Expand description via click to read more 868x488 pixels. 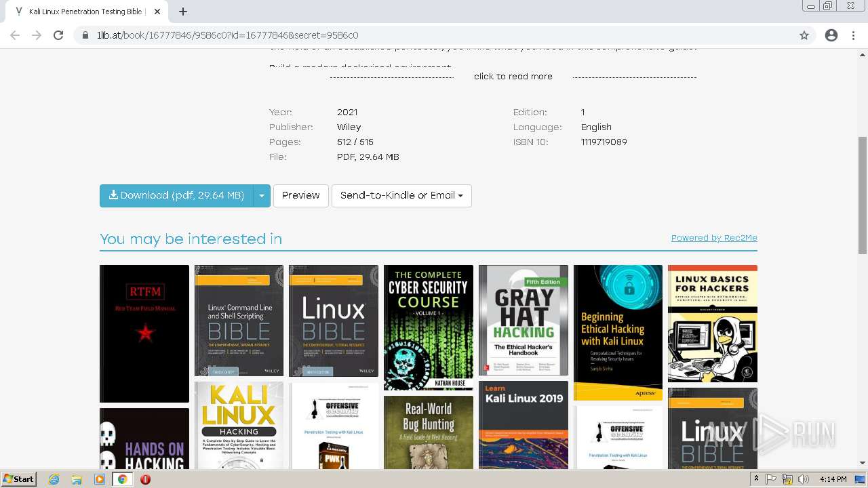(x=513, y=77)
